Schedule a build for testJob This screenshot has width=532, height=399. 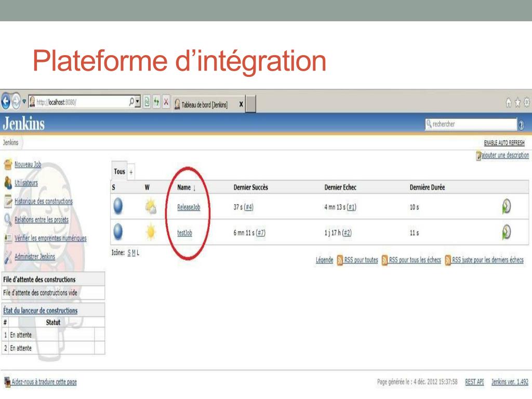(506, 232)
